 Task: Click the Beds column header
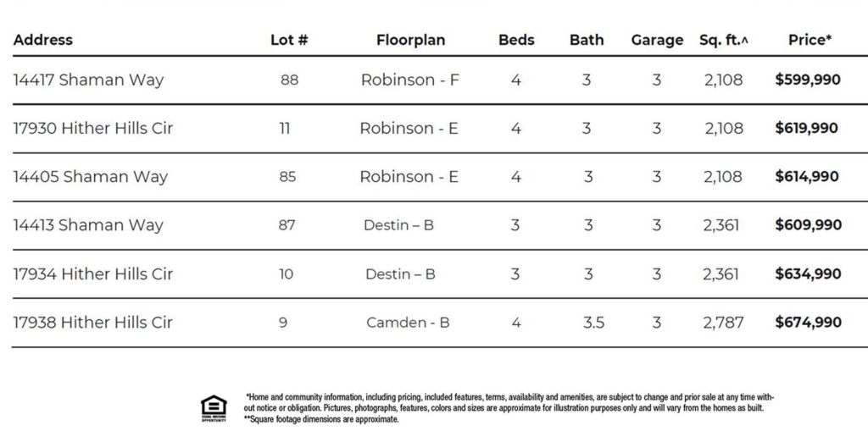516,40
